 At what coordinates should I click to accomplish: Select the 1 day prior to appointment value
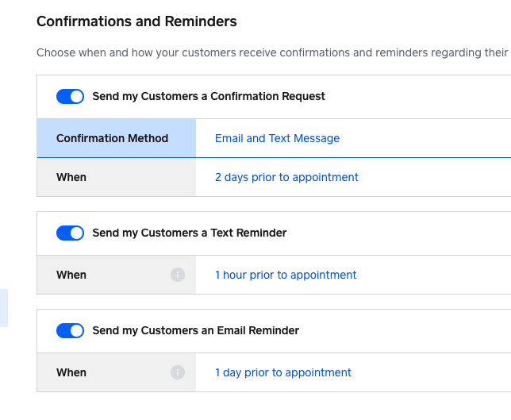click(283, 372)
